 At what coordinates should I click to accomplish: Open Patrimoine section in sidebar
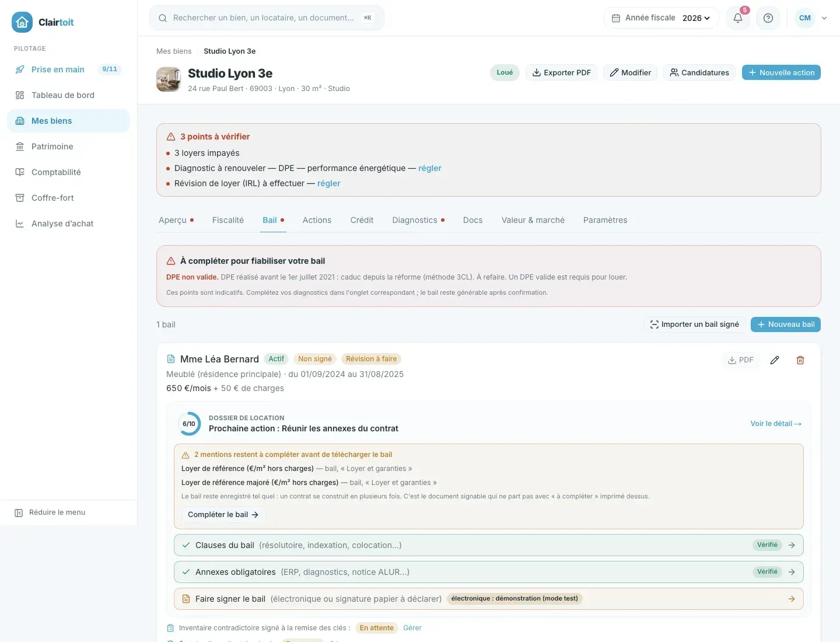pos(69,146)
